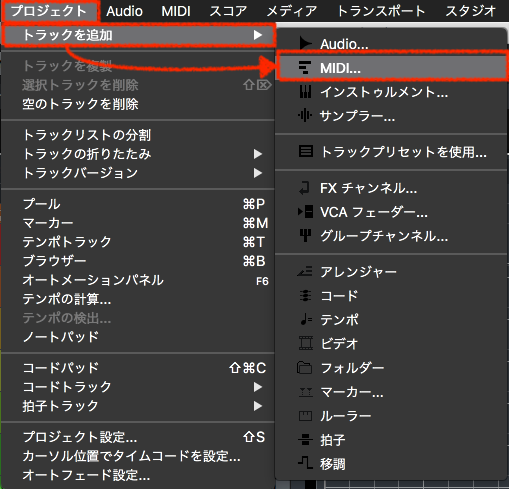Open the メディア menu
The height and width of the screenshot is (489, 509).
click(x=292, y=11)
